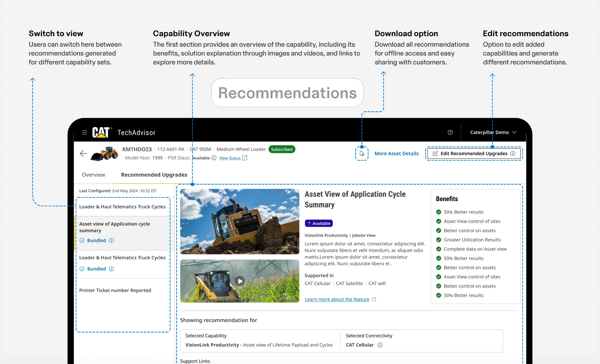600x364 pixels.
Task: Go back with the left arrow
Action: click(83, 154)
